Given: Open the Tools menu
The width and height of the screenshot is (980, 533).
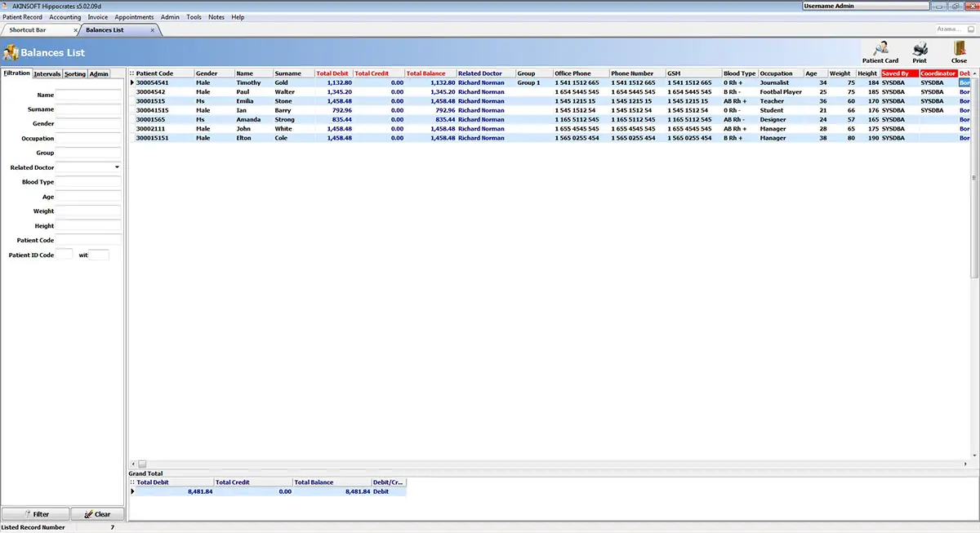Looking at the screenshot, I should click(194, 17).
